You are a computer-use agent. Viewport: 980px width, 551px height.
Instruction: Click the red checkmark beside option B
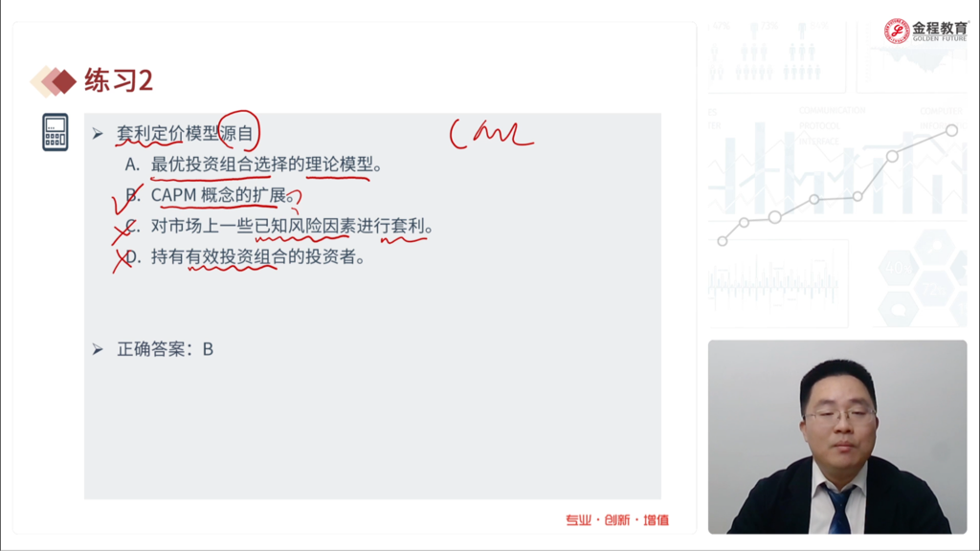pyautogui.click(x=126, y=199)
